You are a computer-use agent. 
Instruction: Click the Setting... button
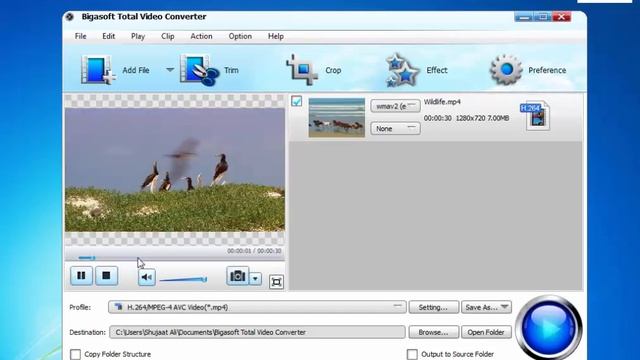433,307
